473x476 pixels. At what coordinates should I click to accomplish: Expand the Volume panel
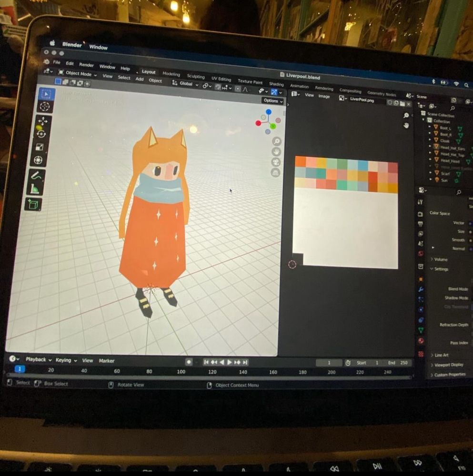(x=439, y=259)
